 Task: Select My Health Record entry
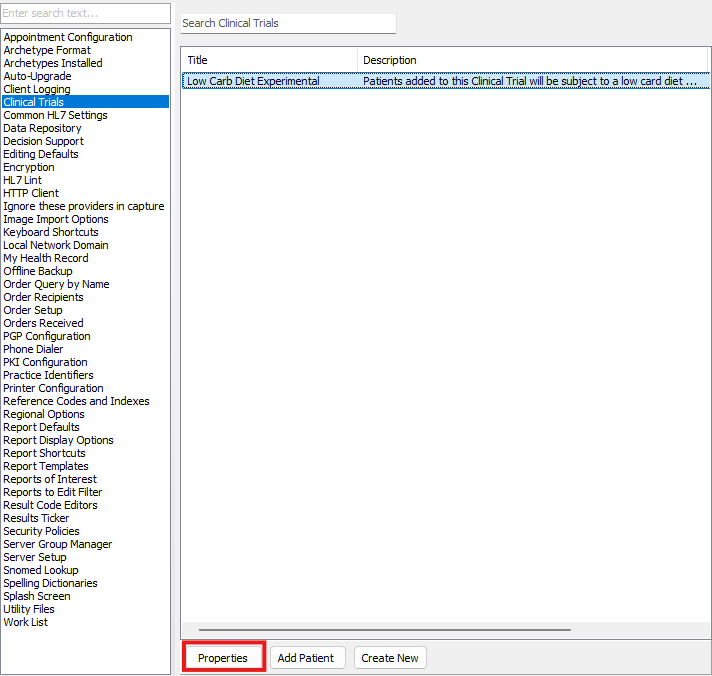(x=46, y=258)
